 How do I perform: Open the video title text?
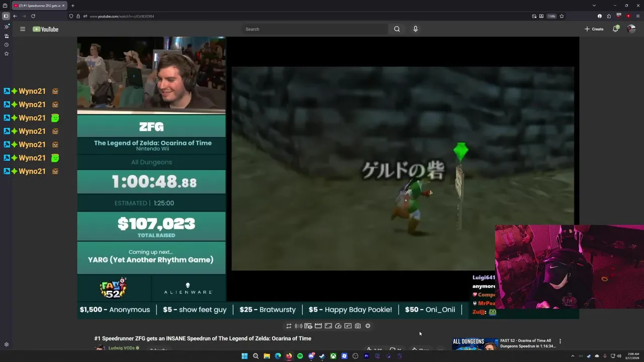click(x=203, y=338)
